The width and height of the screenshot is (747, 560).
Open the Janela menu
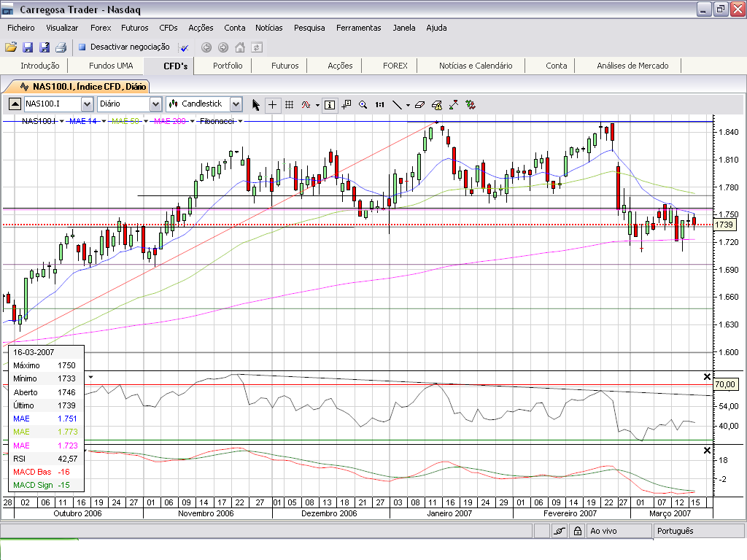pyautogui.click(x=404, y=28)
